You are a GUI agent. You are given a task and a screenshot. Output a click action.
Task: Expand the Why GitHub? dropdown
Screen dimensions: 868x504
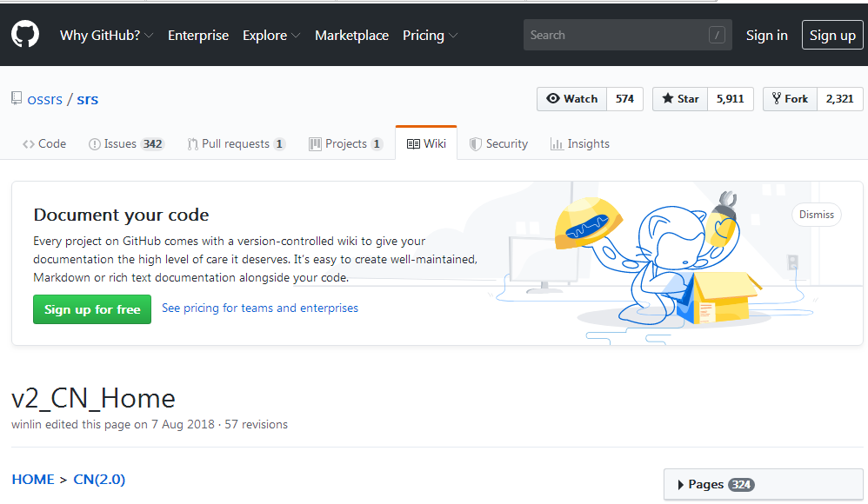pos(106,36)
